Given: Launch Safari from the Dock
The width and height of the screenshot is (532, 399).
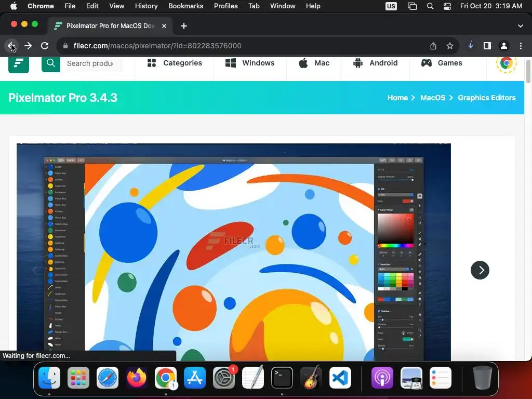Looking at the screenshot, I should [108, 378].
